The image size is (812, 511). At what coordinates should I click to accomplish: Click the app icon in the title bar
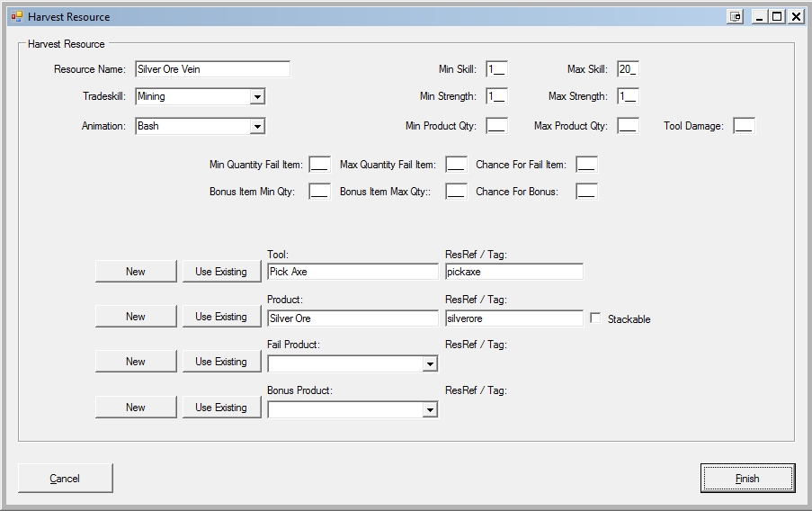[x=16, y=16]
